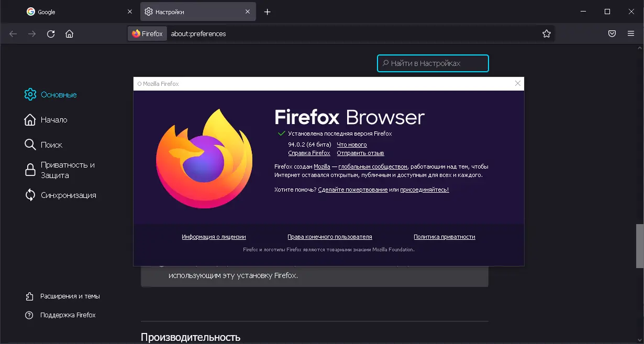This screenshot has width=644, height=344.
Task: Click the Найти в Настройках search field
Action: click(x=433, y=63)
